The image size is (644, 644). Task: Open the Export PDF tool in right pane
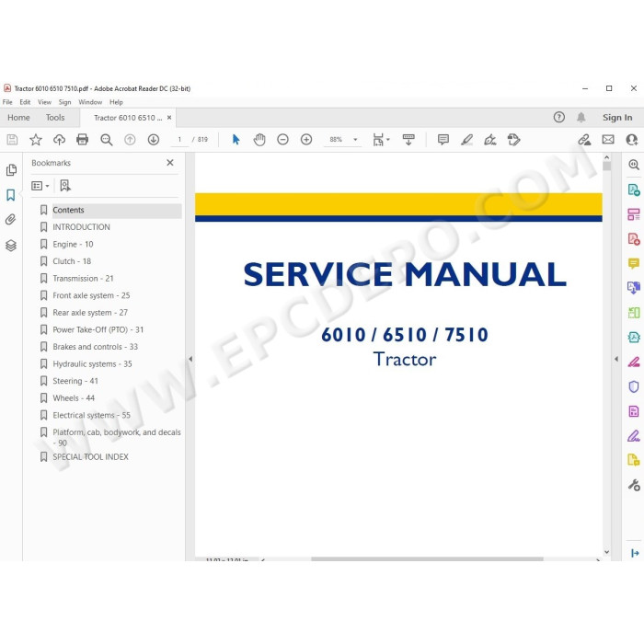[633, 190]
